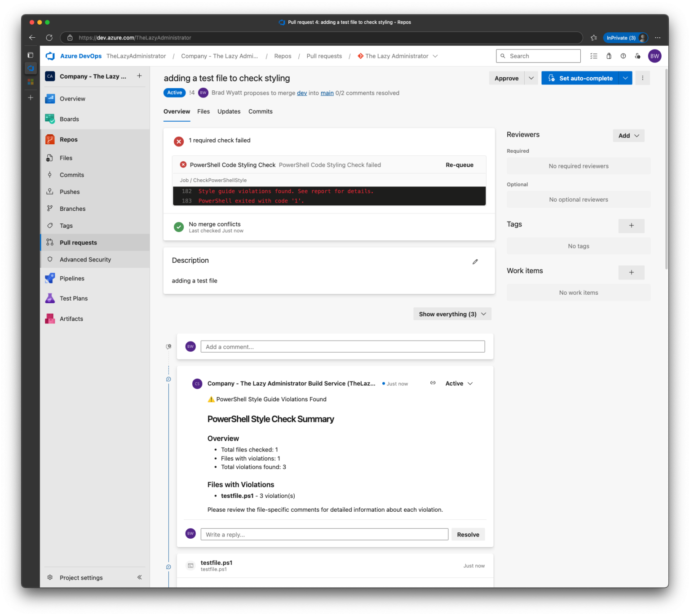Select the Overview tab of pull request
690x616 pixels.
coord(177,112)
